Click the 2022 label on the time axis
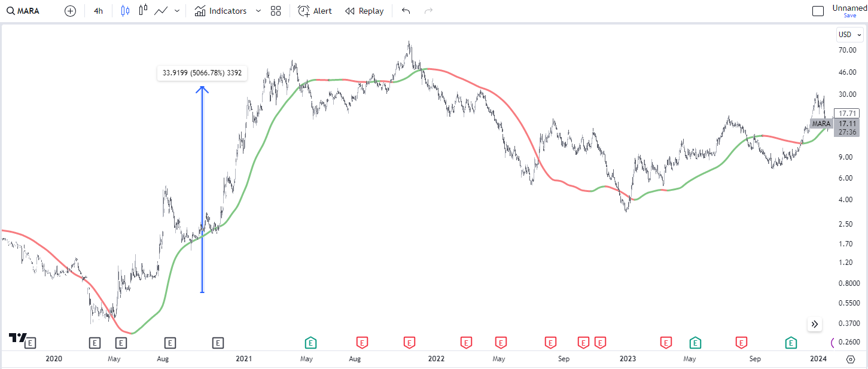The height and width of the screenshot is (369, 868). 436,359
